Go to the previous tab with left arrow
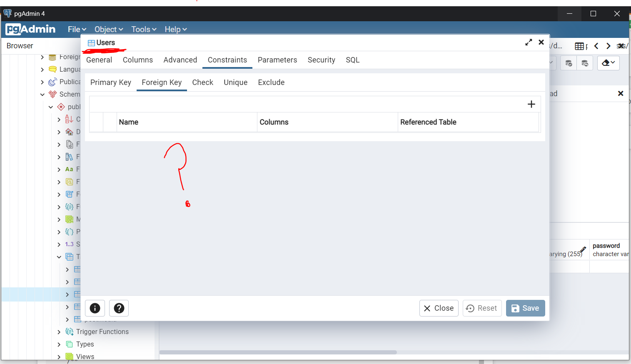The image size is (631, 364). 596,46
